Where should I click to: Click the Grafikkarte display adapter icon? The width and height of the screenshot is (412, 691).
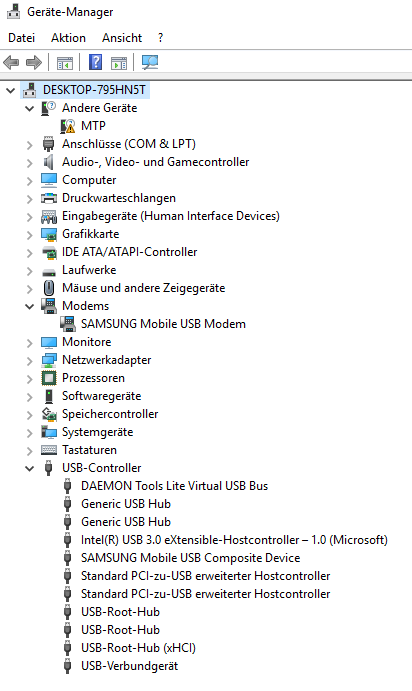click(x=49, y=234)
